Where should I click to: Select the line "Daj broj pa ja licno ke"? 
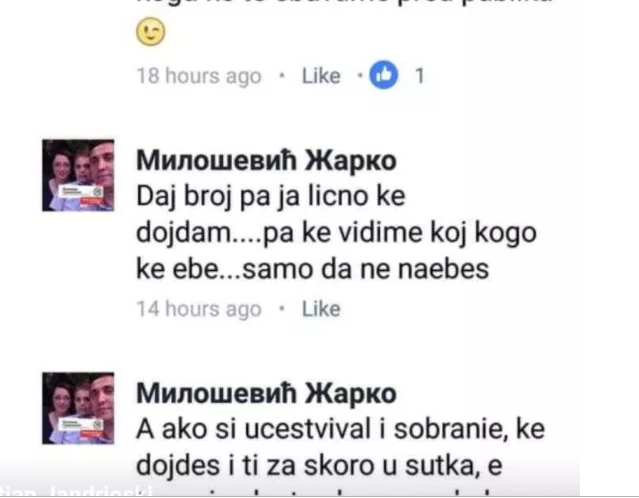tap(271, 197)
